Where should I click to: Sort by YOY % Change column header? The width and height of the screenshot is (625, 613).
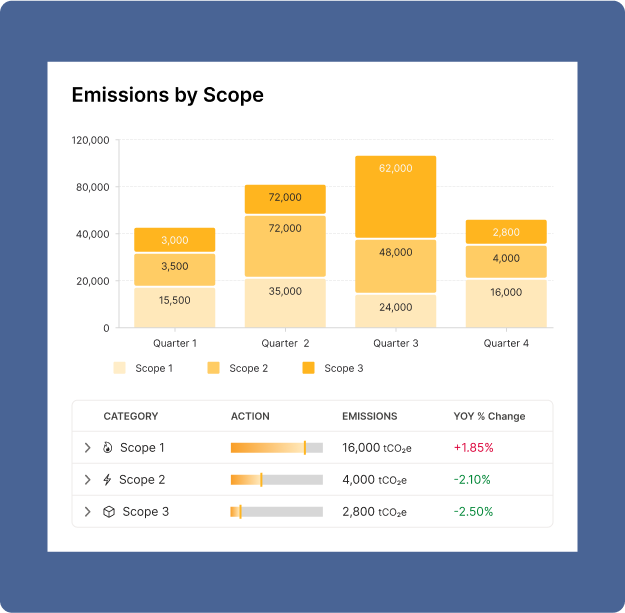pyautogui.click(x=489, y=416)
